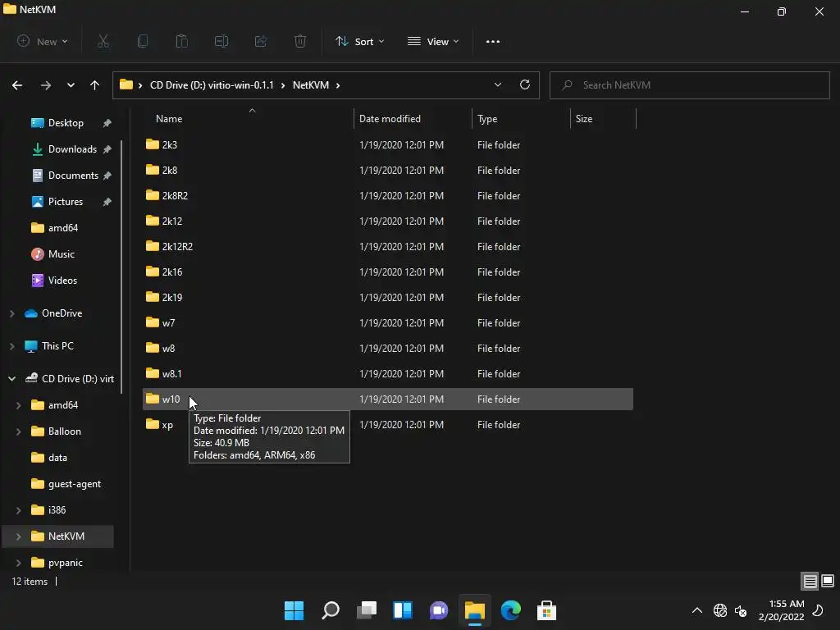840x630 pixels.
Task: Select the xp folder
Action: pos(388,424)
